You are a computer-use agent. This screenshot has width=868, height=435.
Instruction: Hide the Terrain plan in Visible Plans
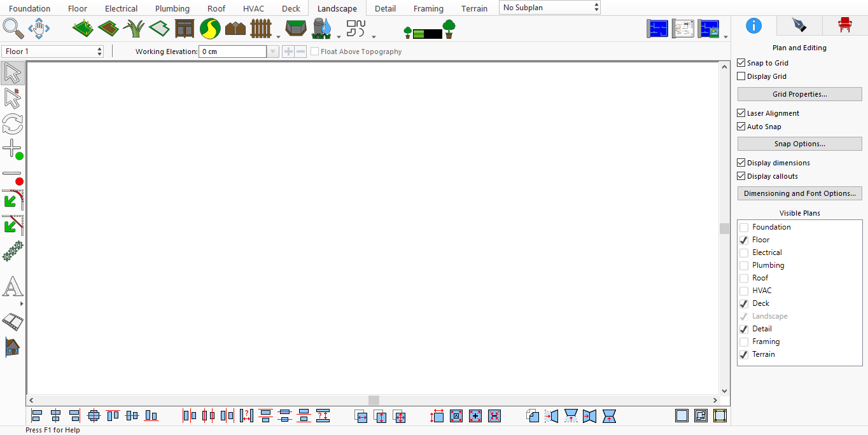(743, 354)
